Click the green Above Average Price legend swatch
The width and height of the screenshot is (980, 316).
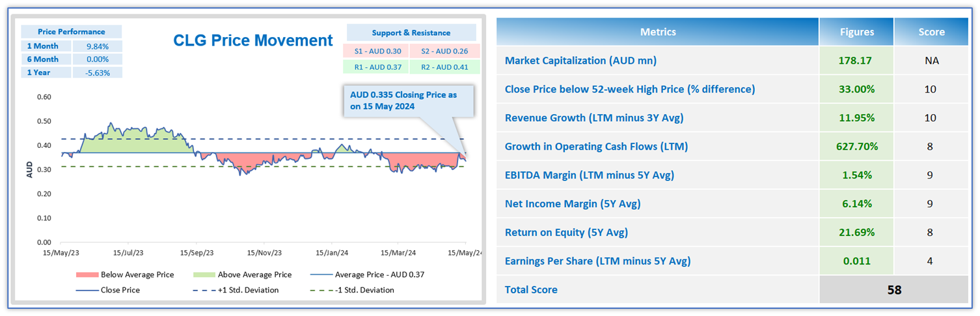(203, 275)
